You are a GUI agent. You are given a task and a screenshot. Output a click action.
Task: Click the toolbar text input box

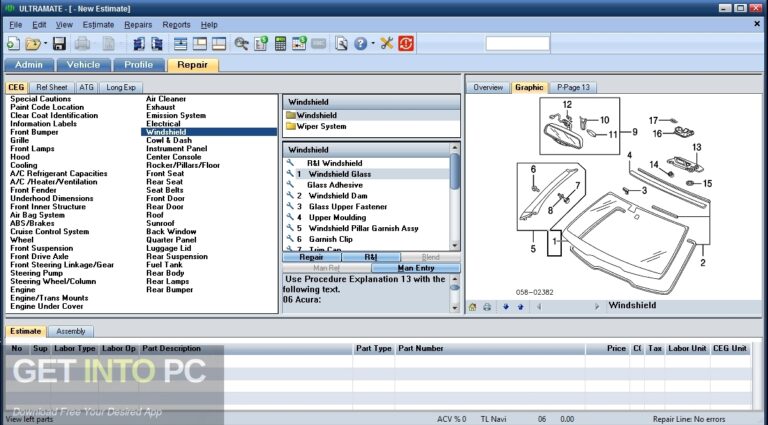(518, 44)
